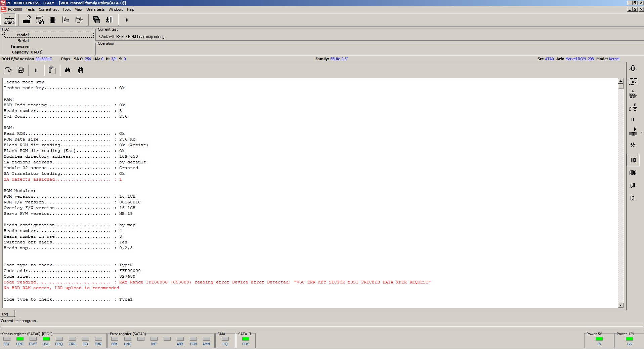
Task: Click the current test progress bar
Action: click(x=322, y=325)
